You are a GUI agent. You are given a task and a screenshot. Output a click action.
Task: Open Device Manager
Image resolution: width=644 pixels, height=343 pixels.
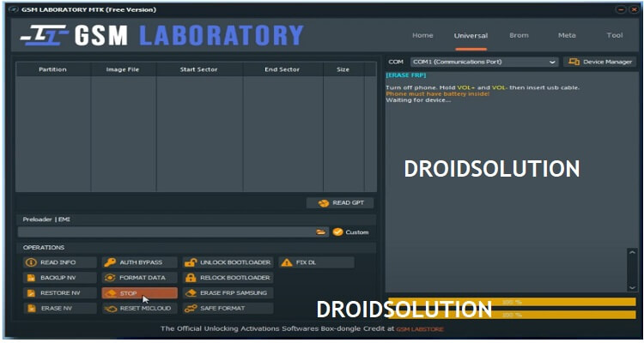(x=599, y=62)
